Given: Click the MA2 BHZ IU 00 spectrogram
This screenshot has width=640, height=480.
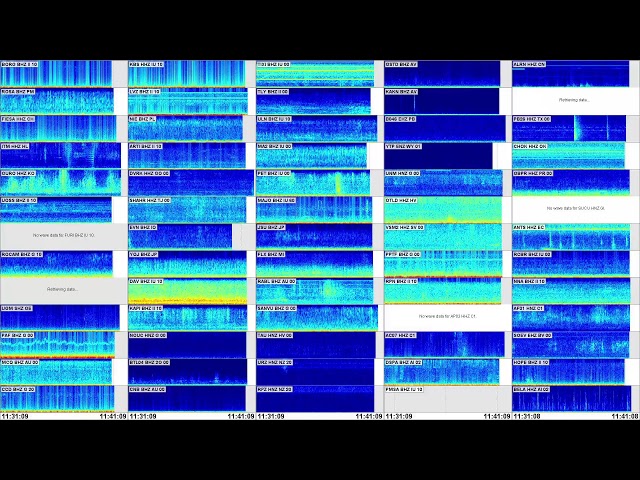Looking at the screenshot, I should pyautogui.click(x=311, y=155).
